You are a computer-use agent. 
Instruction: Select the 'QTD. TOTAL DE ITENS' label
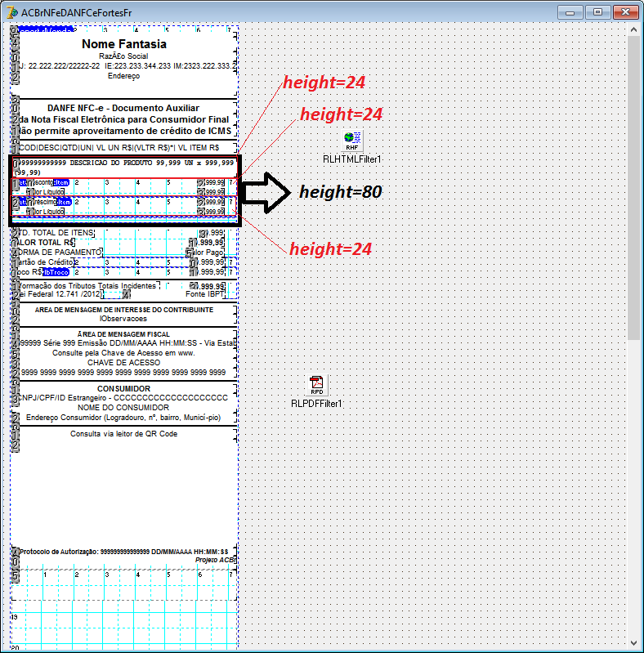[x=56, y=233]
